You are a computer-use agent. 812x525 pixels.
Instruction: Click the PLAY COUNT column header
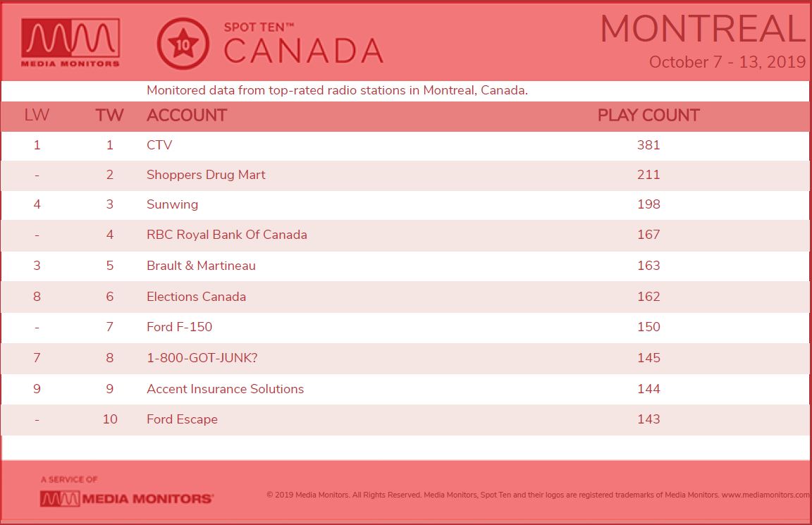coord(648,115)
